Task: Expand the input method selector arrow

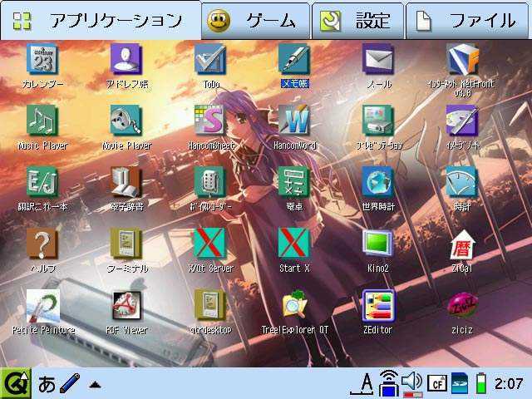Action: pyautogui.click(x=95, y=385)
